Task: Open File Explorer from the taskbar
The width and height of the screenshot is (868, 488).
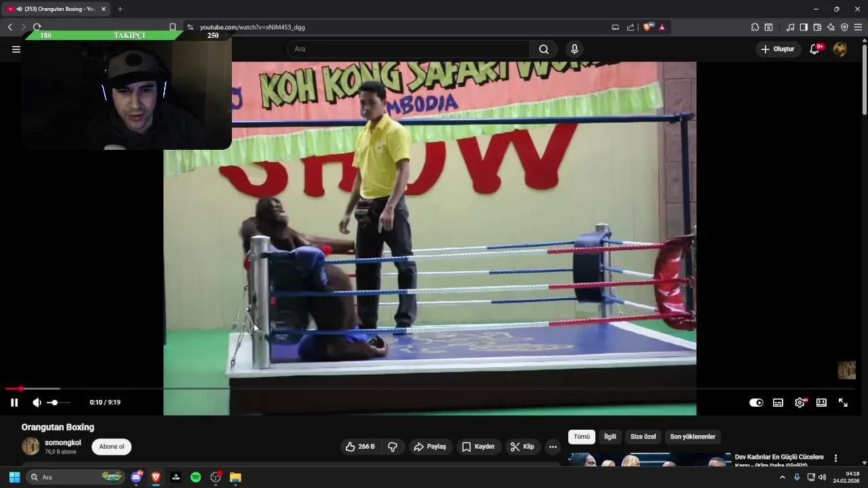Action: click(x=235, y=477)
